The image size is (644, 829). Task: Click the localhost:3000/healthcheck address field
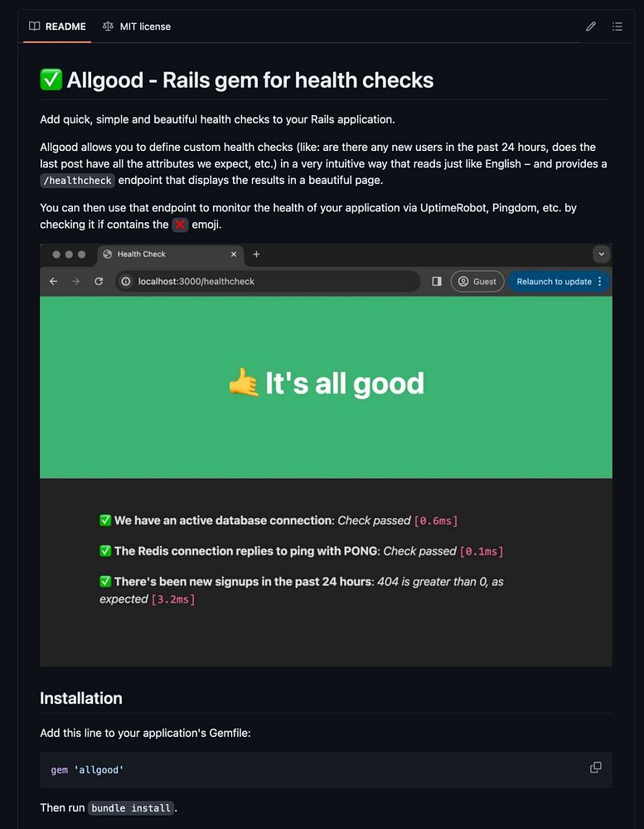click(x=268, y=281)
